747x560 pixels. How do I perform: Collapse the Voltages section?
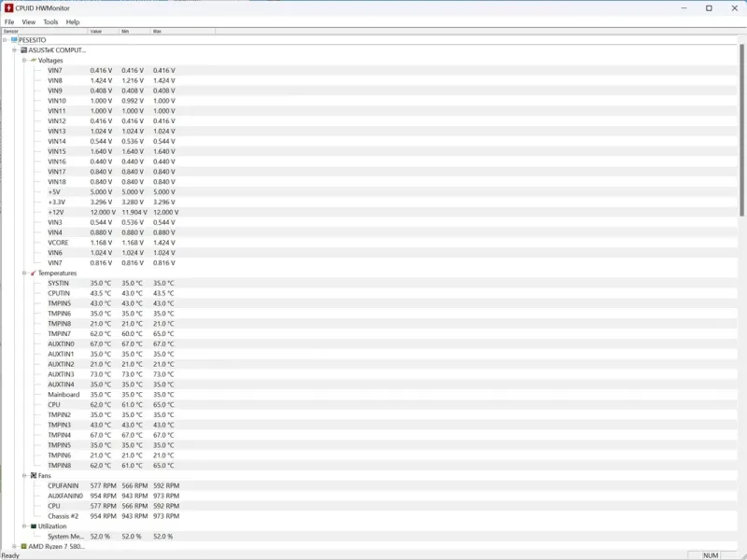pyautogui.click(x=24, y=60)
